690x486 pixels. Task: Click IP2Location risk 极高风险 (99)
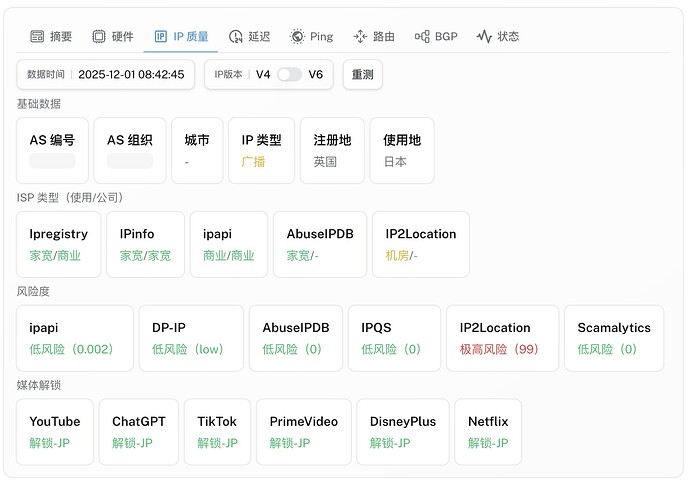[x=499, y=349]
